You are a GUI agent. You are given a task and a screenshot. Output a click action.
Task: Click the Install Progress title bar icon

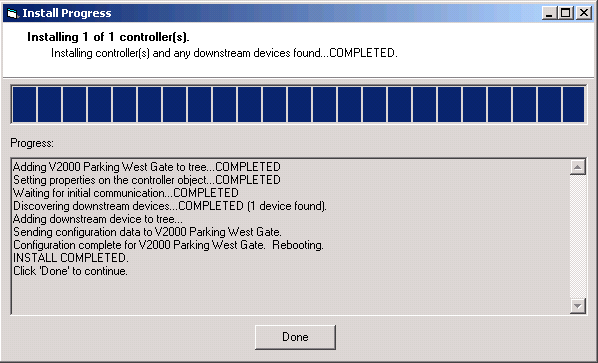[x=12, y=13]
